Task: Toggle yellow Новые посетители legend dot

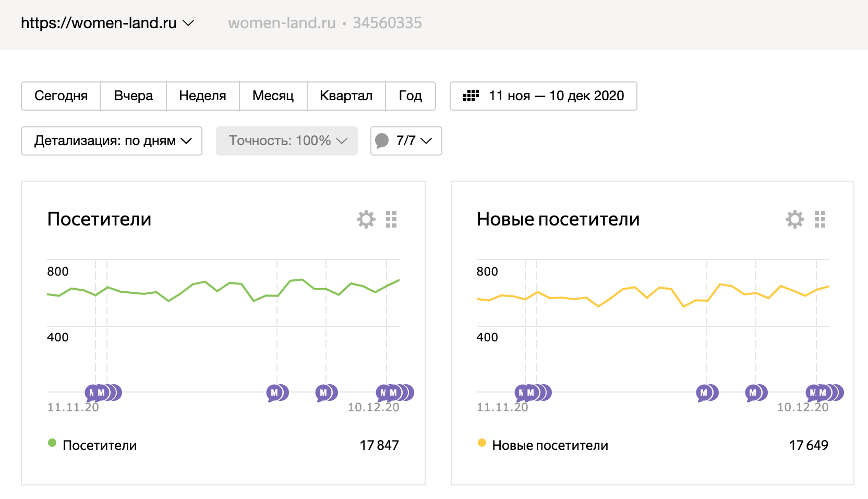Action: (482, 443)
